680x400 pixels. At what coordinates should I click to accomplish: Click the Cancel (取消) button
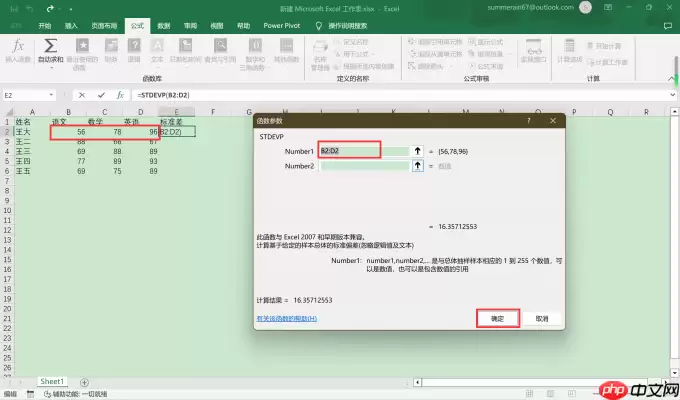(542, 318)
